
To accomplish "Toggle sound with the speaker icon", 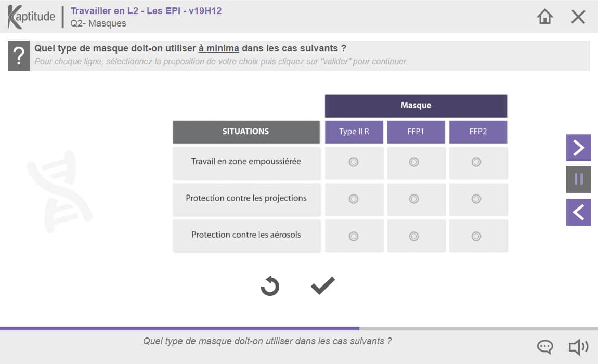I will pos(578,347).
